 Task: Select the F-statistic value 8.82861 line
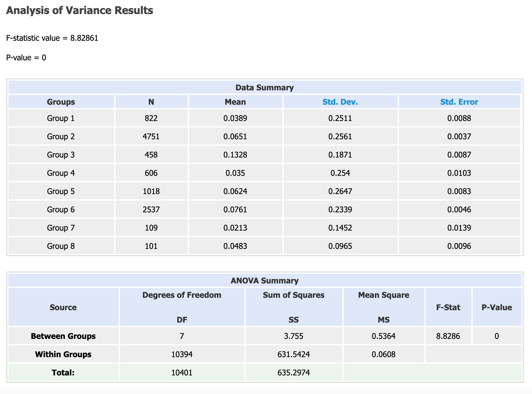coord(52,38)
